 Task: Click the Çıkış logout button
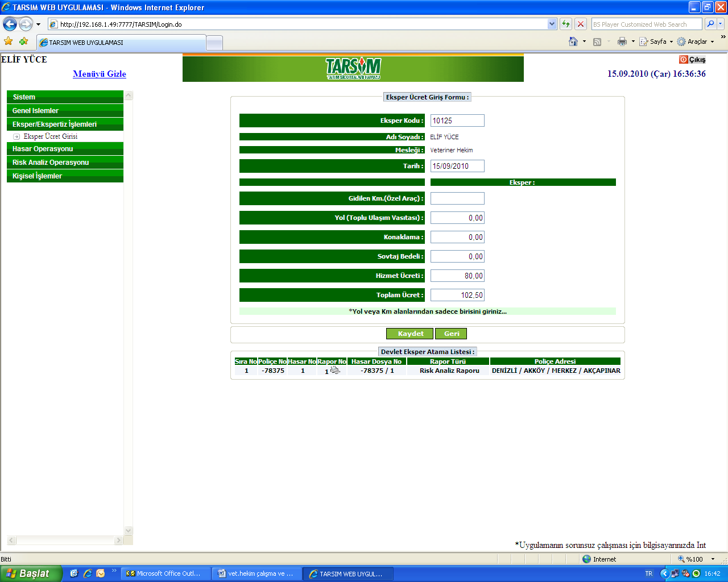(692, 60)
